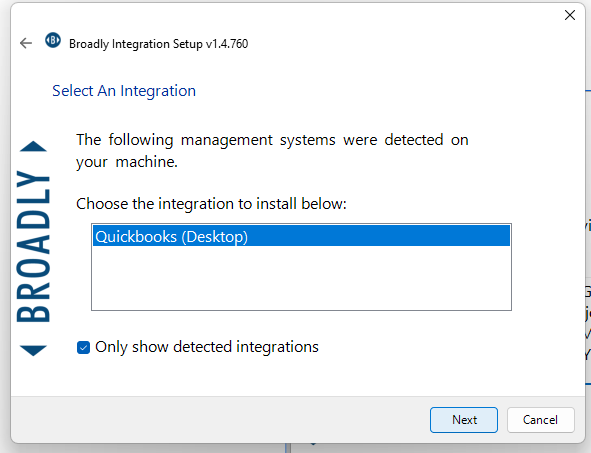591x453 pixels.
Task: Click the empty gray footer beside the Next button
Action: pyautogui.click(x=219, y=420)
